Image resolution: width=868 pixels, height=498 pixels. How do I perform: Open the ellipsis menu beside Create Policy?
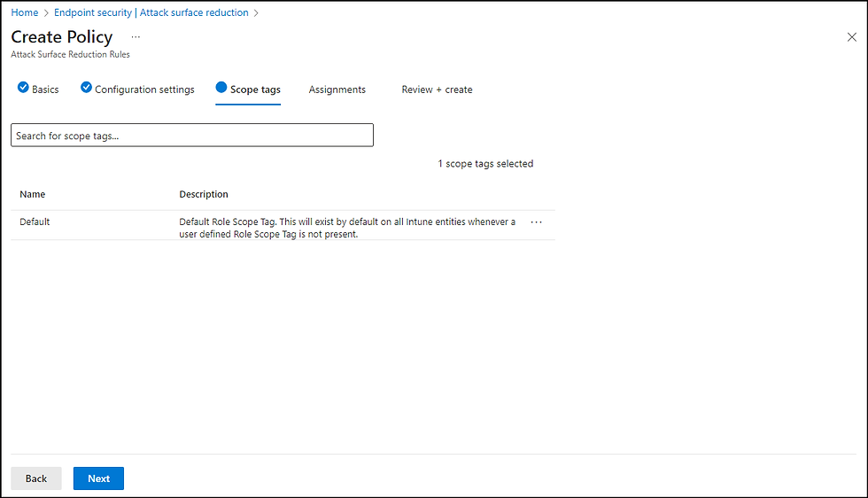click(x=136, y=37)
